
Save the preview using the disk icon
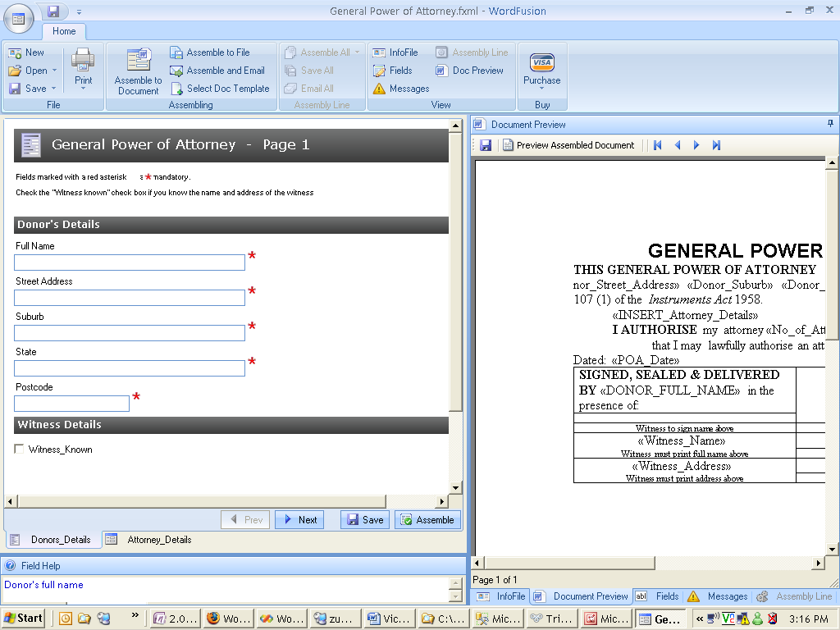click(x=486, y=145)
